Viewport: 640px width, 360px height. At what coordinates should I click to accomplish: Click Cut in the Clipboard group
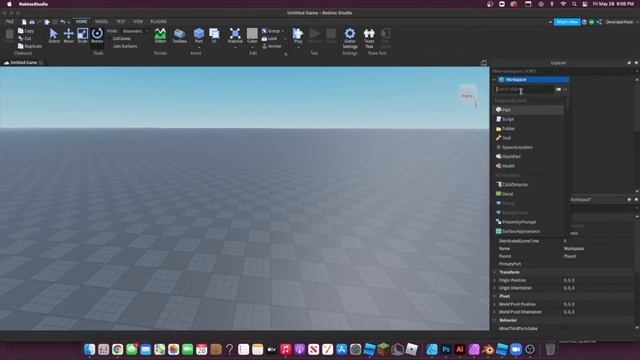tap(24, 38)
